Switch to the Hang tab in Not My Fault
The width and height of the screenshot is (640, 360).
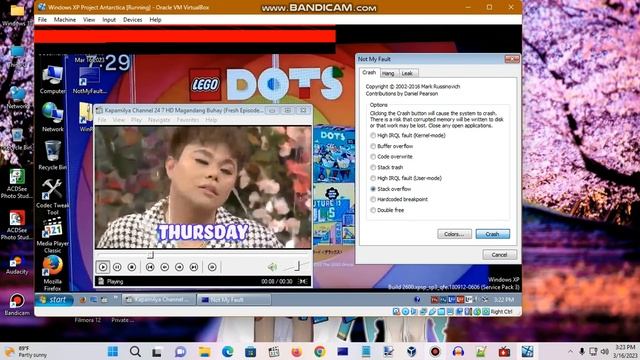click(x=388, y=73)
